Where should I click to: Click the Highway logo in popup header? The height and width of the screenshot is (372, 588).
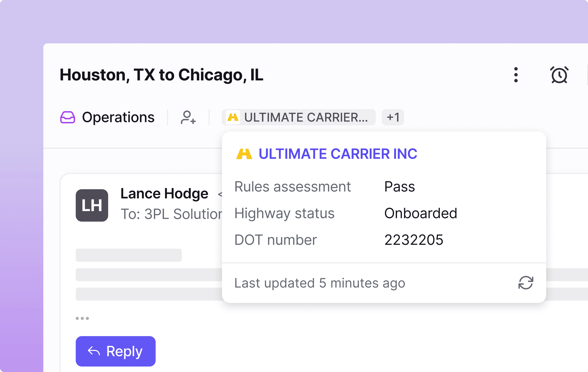tap(244, 154)
